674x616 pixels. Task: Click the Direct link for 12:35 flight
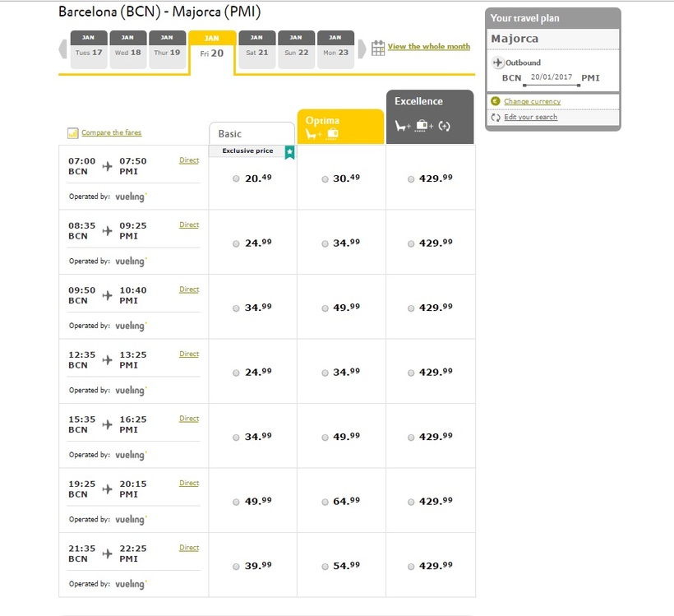click(x=189, y=354)
